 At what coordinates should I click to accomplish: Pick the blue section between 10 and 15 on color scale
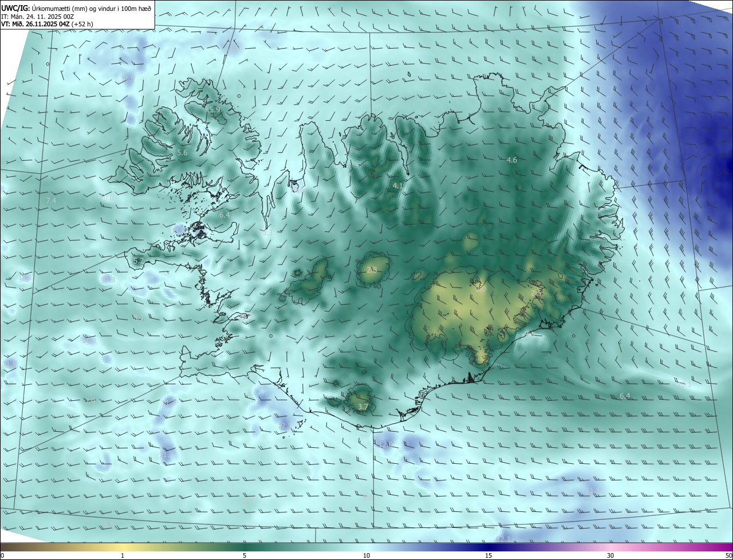pyautogui.click(x=428, y=547)
